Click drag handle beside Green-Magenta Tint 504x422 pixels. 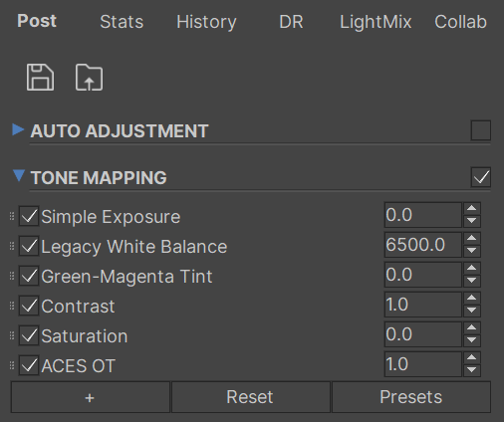pyautogui.click(x=12, y=276)
